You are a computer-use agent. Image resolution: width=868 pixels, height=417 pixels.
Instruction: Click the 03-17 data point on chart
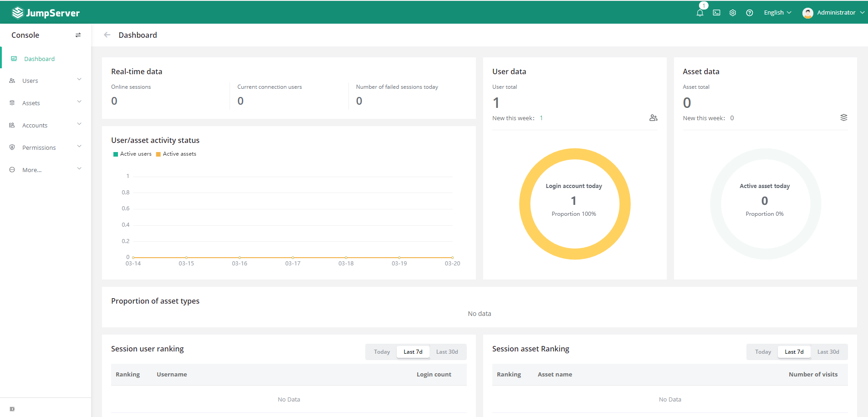[x=293, y=258]
